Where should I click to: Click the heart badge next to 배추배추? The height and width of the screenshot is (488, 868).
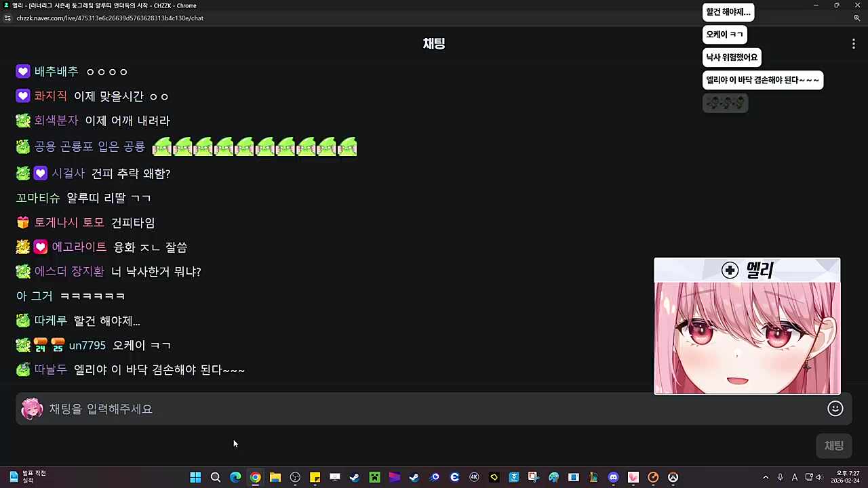click(23, 72)
